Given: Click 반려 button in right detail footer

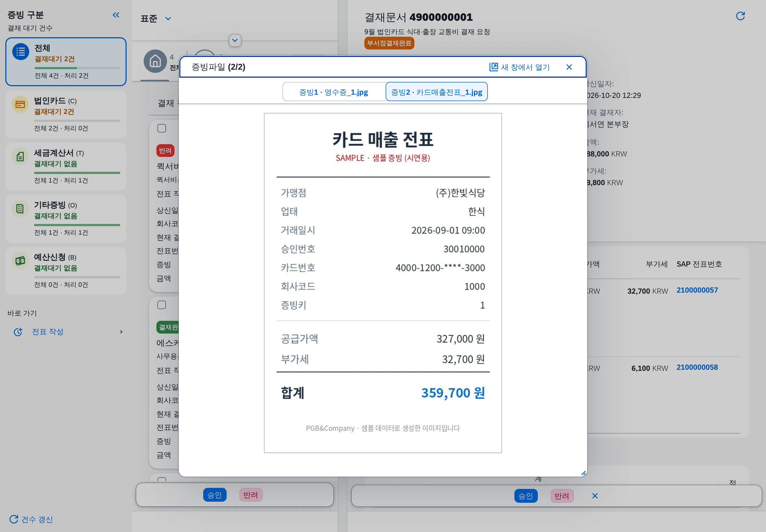Looking at the screenshot, I should [562, 496].
